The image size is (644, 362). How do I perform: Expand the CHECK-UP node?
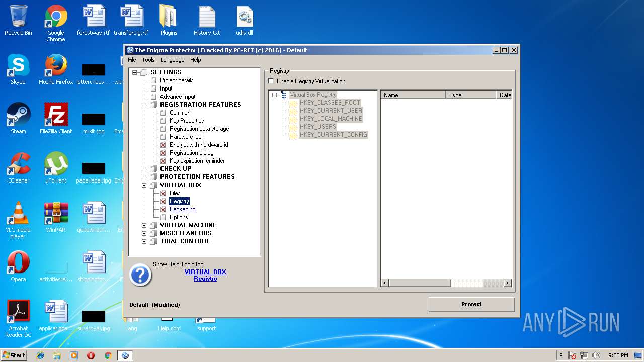click(144, 169)
